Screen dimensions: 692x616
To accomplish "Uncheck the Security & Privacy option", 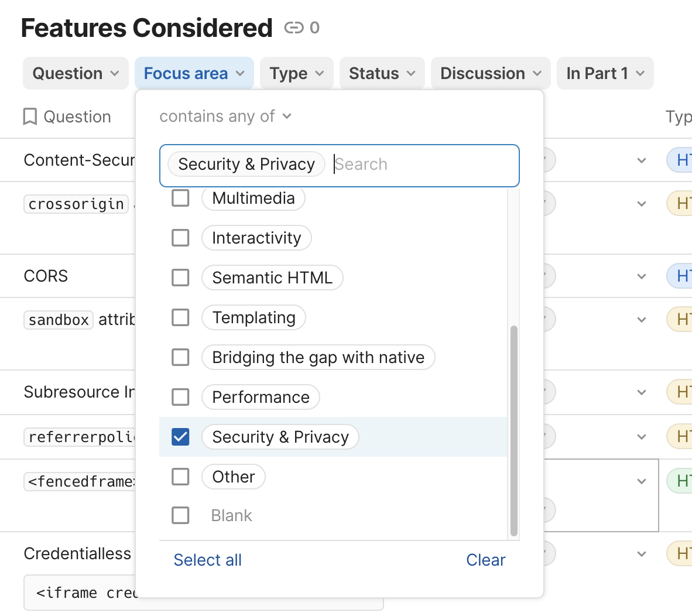I will (180, 437).
